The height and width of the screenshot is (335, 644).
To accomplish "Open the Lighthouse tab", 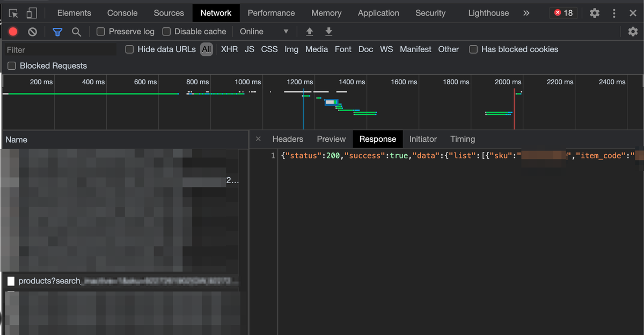I will [488, 13].
